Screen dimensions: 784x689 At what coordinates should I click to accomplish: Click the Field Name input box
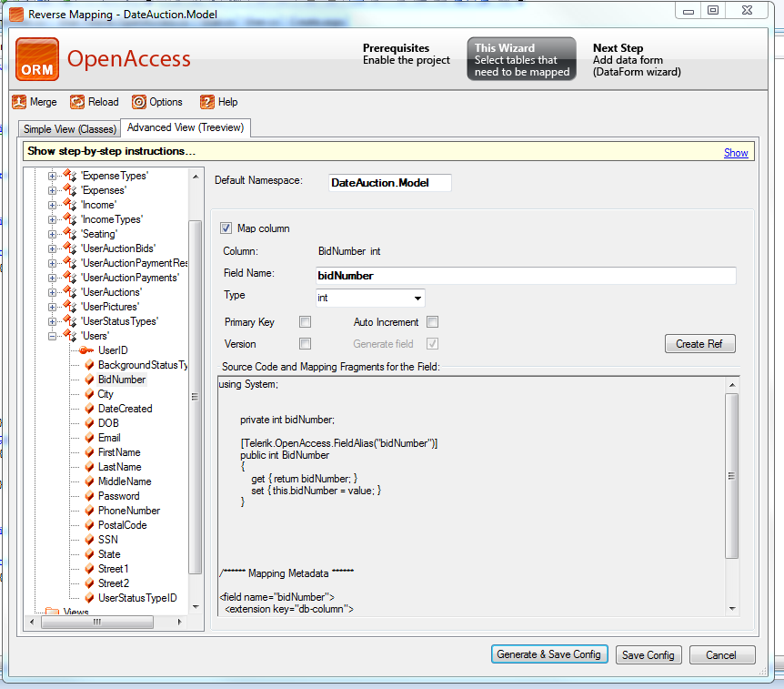point(526,276)
